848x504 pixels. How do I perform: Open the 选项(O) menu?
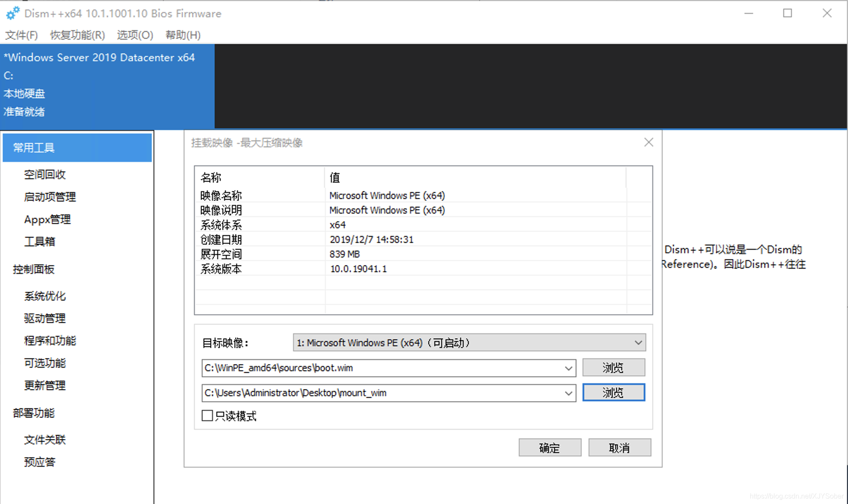click(x=135, y=35)
